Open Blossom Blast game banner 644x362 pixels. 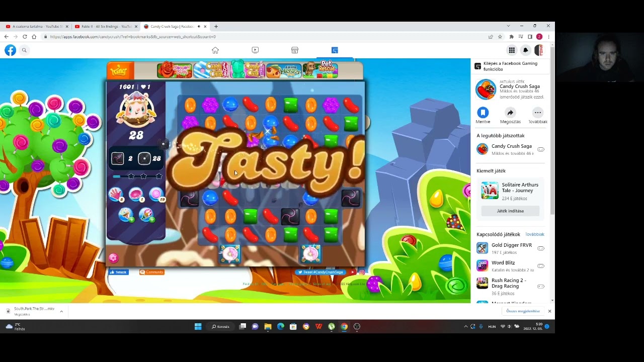point(174,70)
